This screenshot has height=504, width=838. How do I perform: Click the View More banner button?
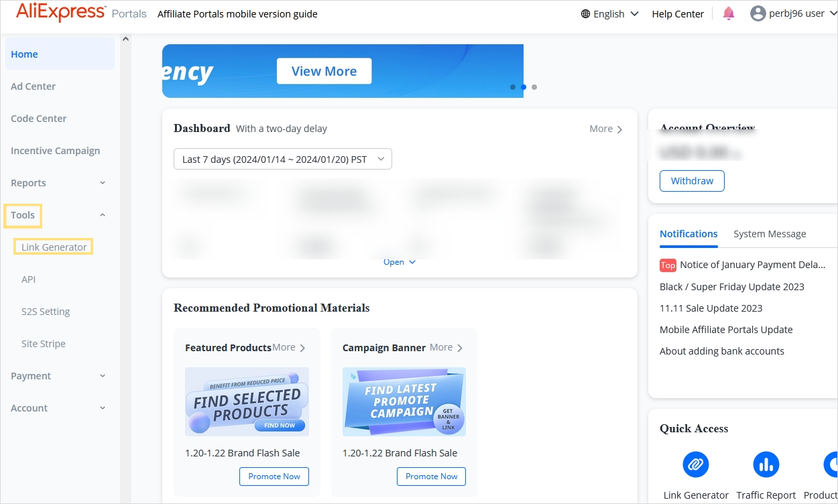tap(324, 71)
